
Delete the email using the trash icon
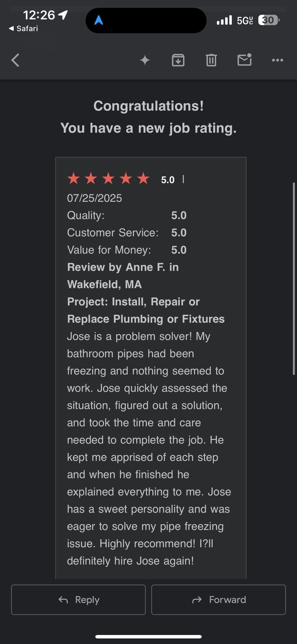point(211,60)
